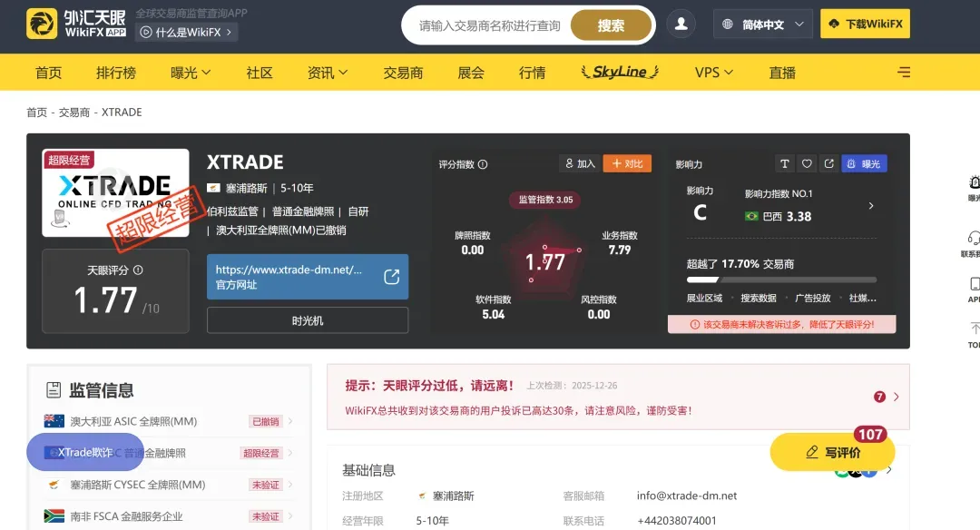
Task: Click the 超越了 17.70% progress bar
Action: click(x=781, y=280)
